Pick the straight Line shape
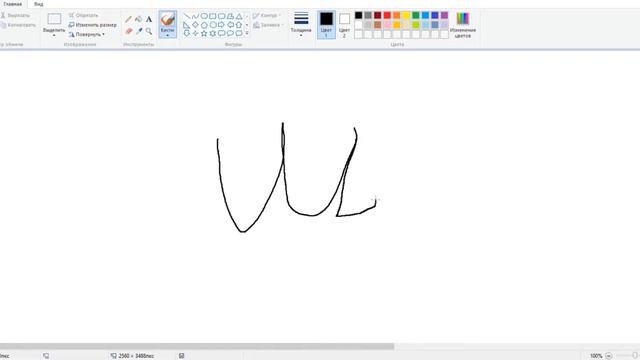The width and height of the screenshot is (640, 360). [187, 16]
